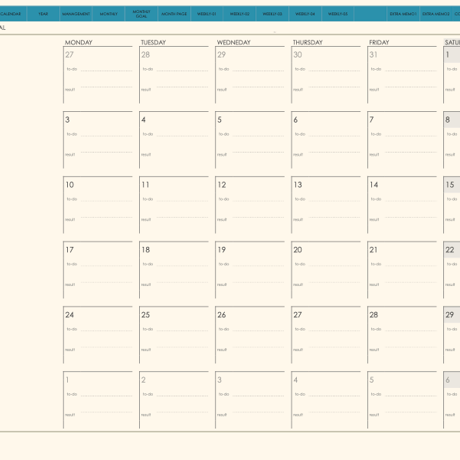Viewport: 460px width, 460px height.
Task: Click the WEDNEDAY column header
Action: 234,42
